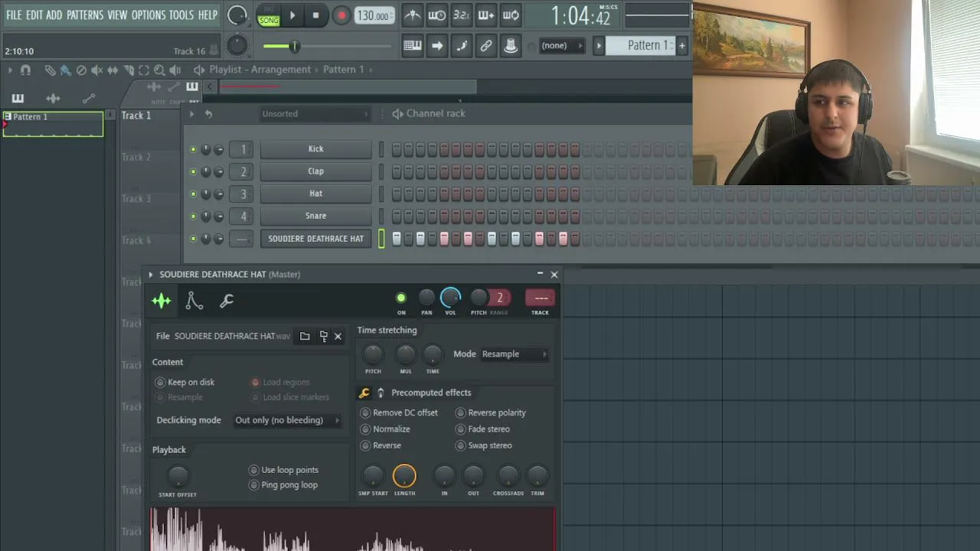Show the sampler waveform settings tab icon
The height and width of the screenshot is (551, 980).
pyautogui.click(x=162, y=302)
